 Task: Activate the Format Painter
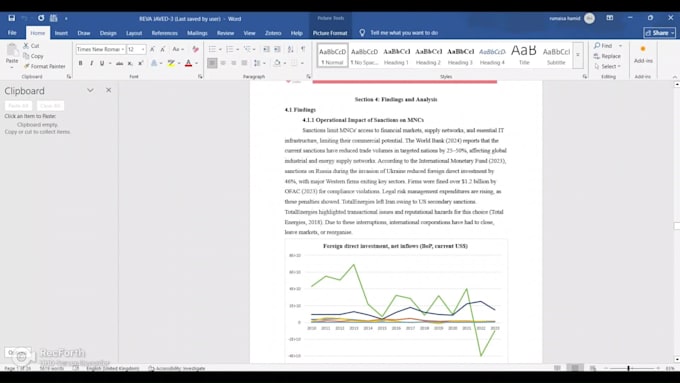44,66
